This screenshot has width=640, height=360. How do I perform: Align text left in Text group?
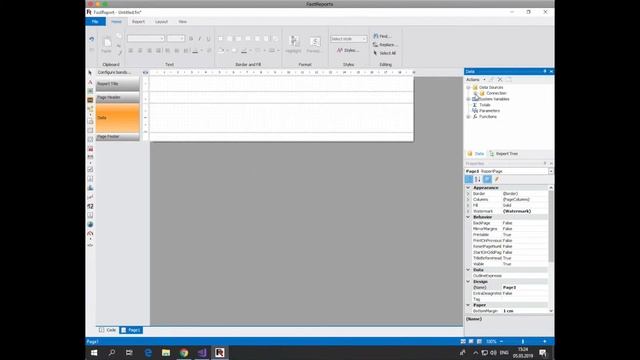[131, 51]
